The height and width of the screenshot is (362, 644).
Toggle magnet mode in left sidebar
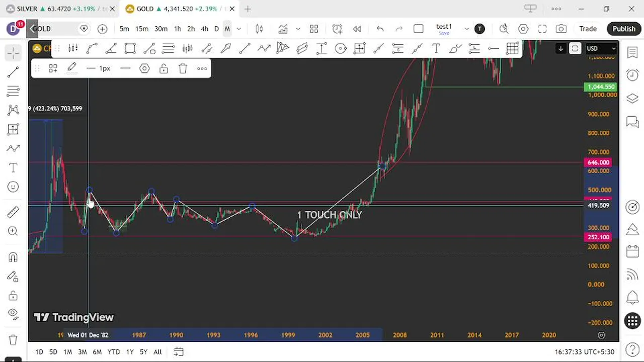pos(13,257)
